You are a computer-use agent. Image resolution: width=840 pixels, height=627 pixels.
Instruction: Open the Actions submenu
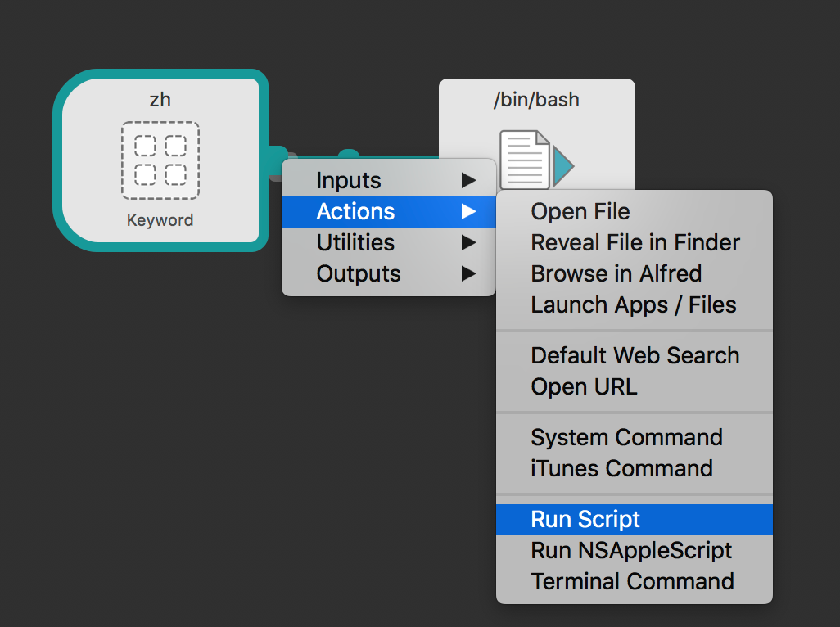[x=389, y=211]
